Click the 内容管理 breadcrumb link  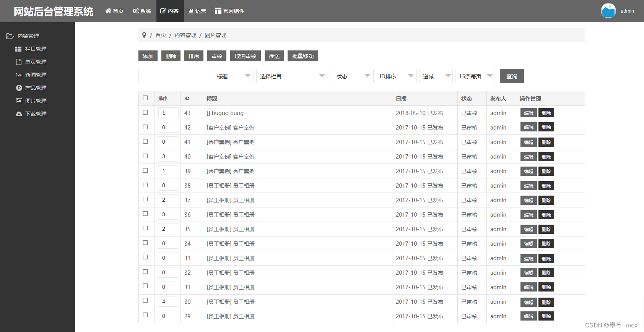coord(185,35)
